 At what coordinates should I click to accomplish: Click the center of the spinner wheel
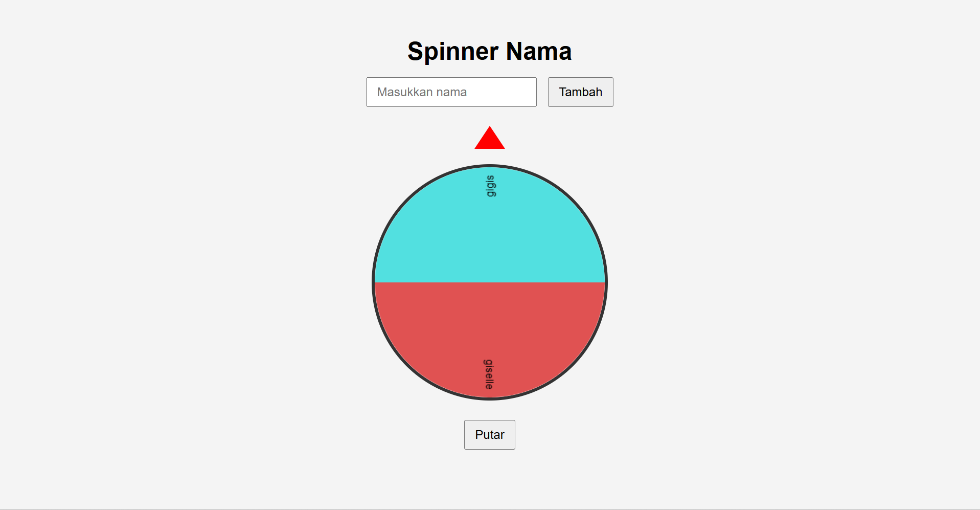[x=489, y=282]
